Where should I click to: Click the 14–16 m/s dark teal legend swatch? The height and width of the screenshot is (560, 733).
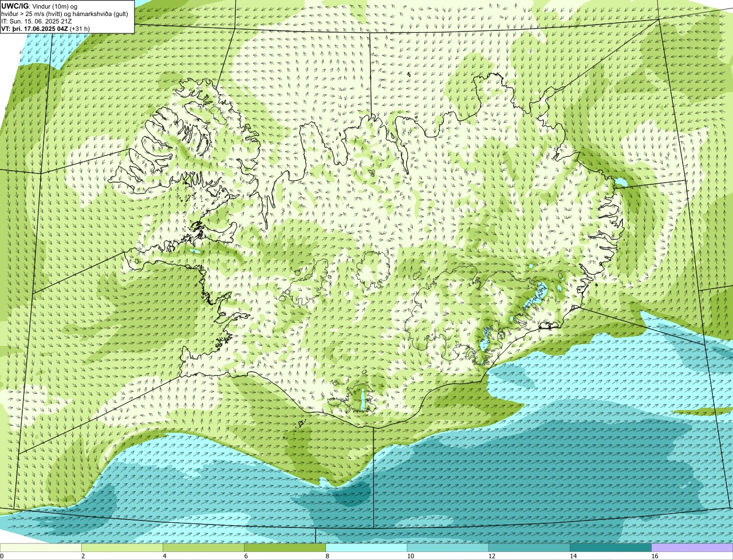(x=611, y=548)
